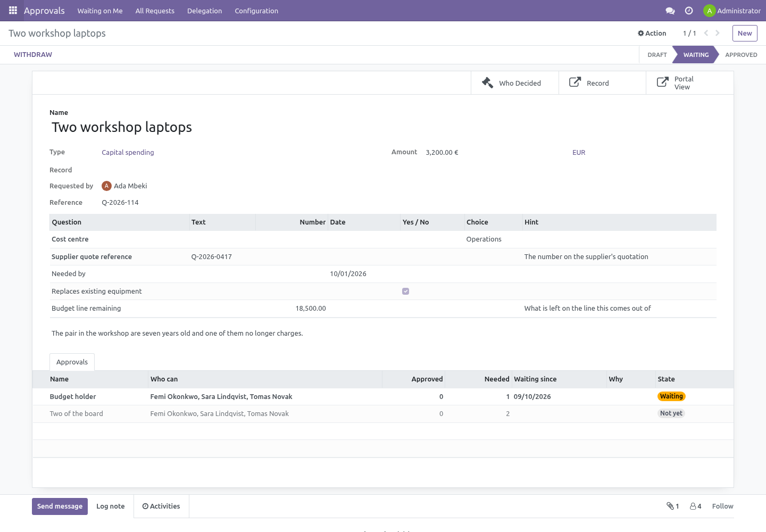Click the Waiting status badge
The image size is (766, 532).
click(x=671, y=396)
